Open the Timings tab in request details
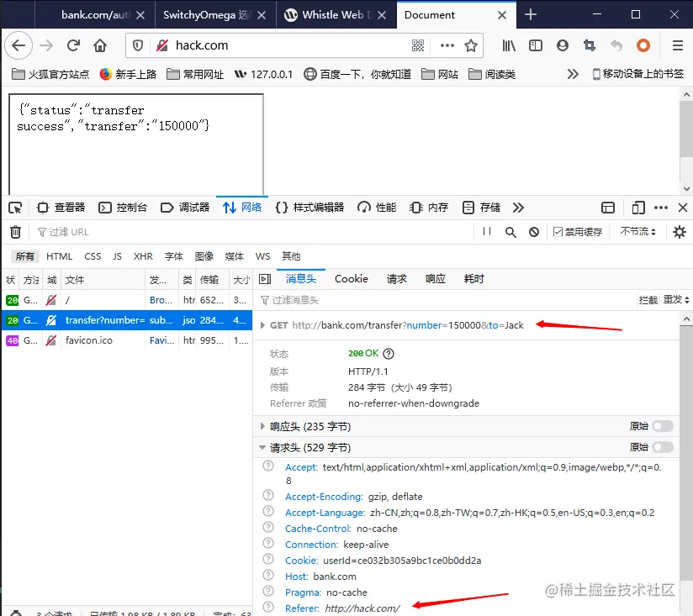The image size is (693, 616). click(473, 279)
